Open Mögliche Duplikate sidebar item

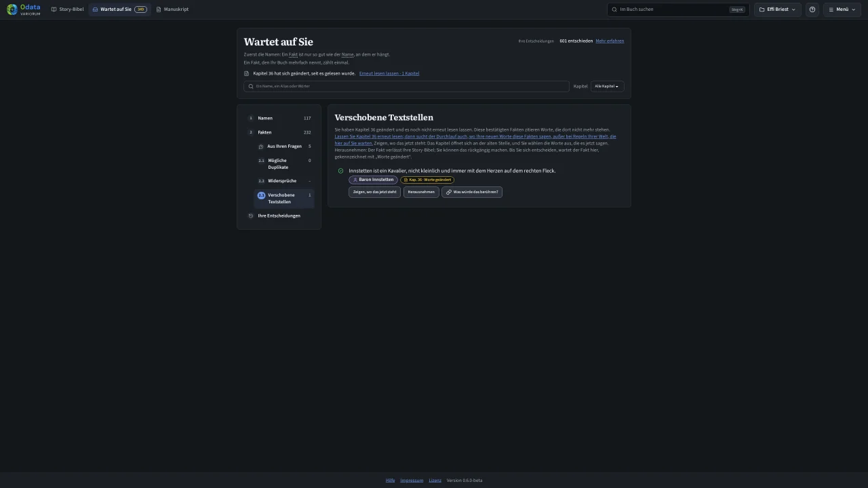coord(284,164)
